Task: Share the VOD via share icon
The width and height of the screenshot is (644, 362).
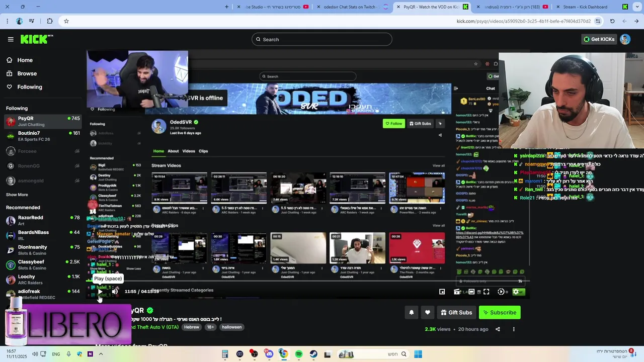Action: point(498,329)
